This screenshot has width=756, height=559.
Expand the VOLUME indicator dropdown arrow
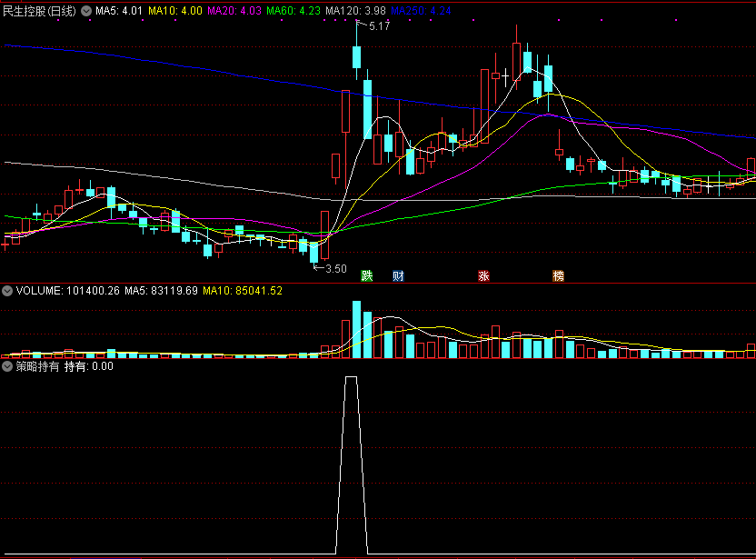(7, 291)
